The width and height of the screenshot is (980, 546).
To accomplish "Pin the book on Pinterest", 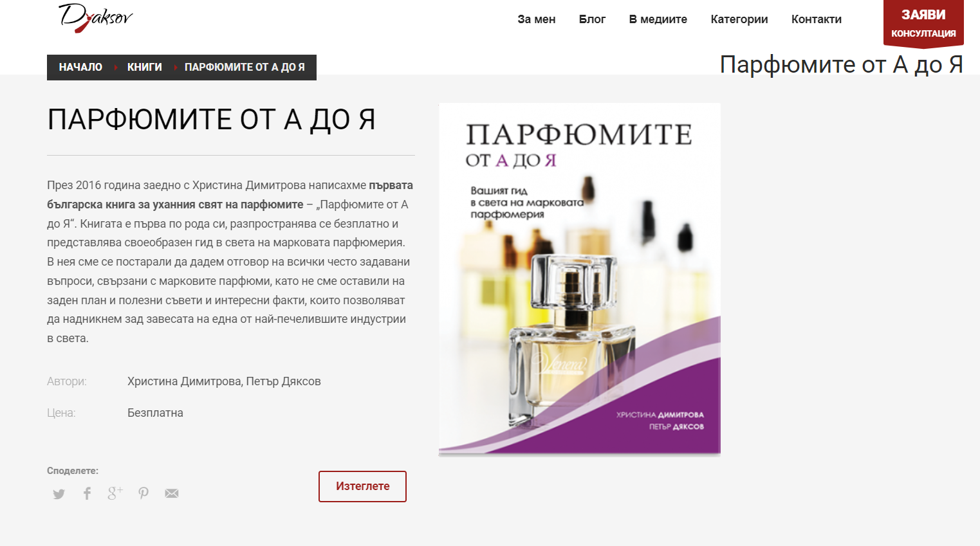I will [x=143, y=493].
